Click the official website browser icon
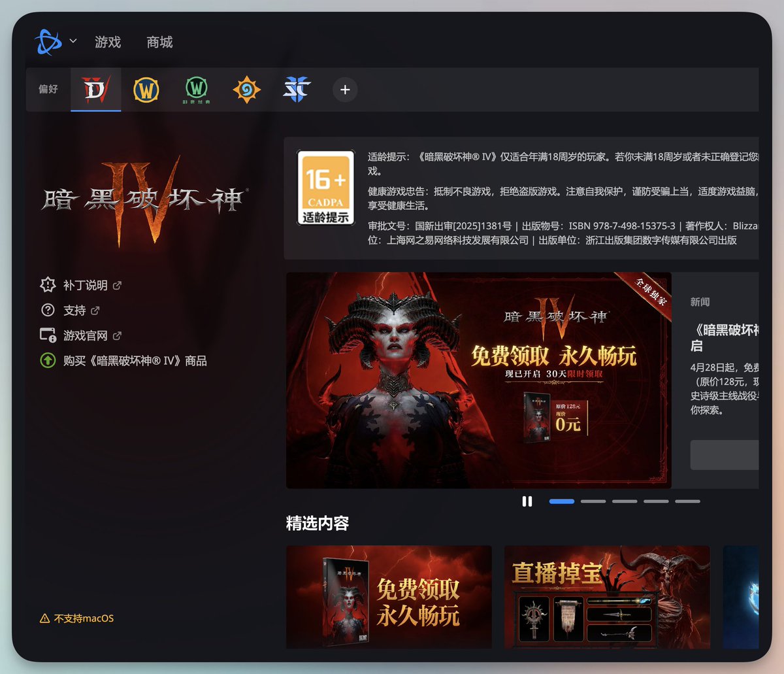The width and height of the screenshot is (784, 674). pyautogui.click(x=48, y=335)
